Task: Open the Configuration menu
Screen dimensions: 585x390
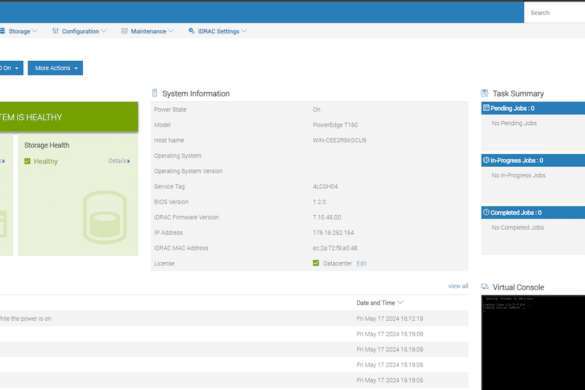Action: pyautogui.click(x=79, y=31)
